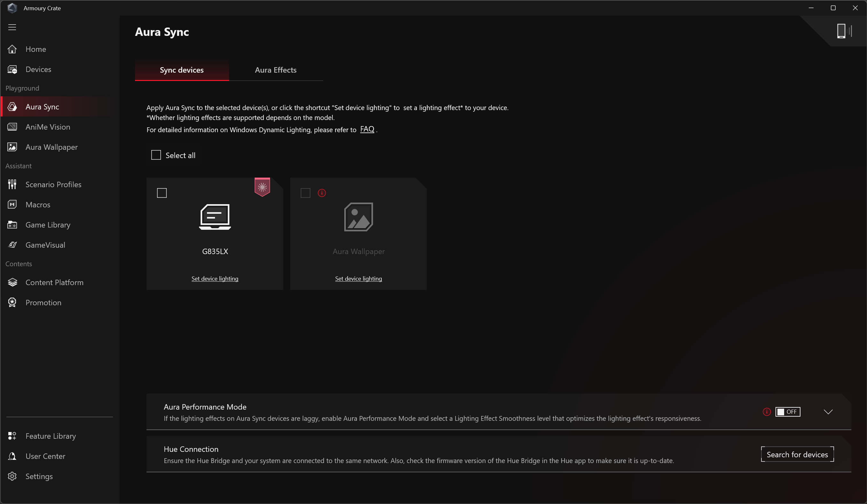Open Scenario Profiles from sidebar
867x504 pixels.
click(53, 184)
